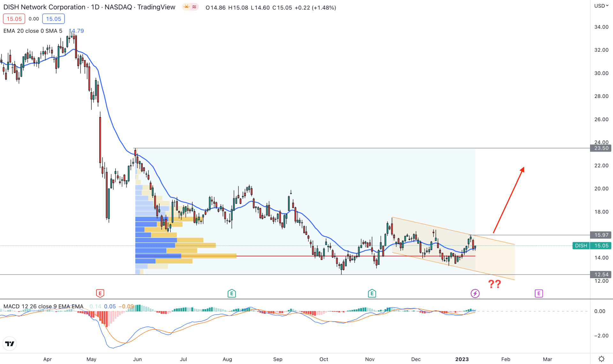Open the USD currency dropdown

[x=601, y=6]
